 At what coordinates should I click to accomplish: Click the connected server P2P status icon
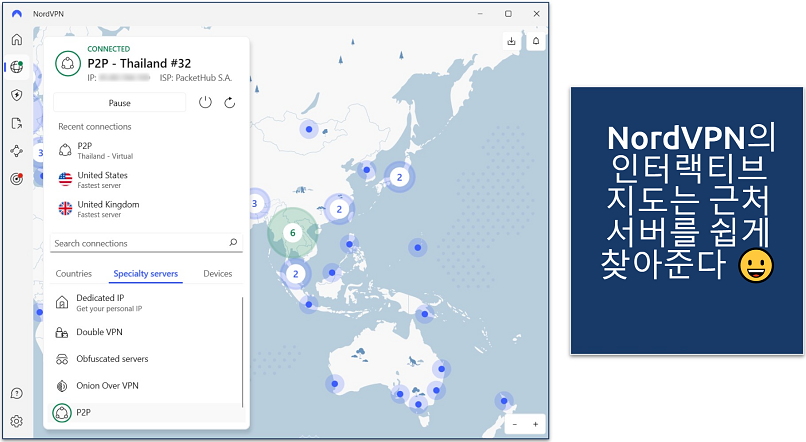[x=68, y=64]
